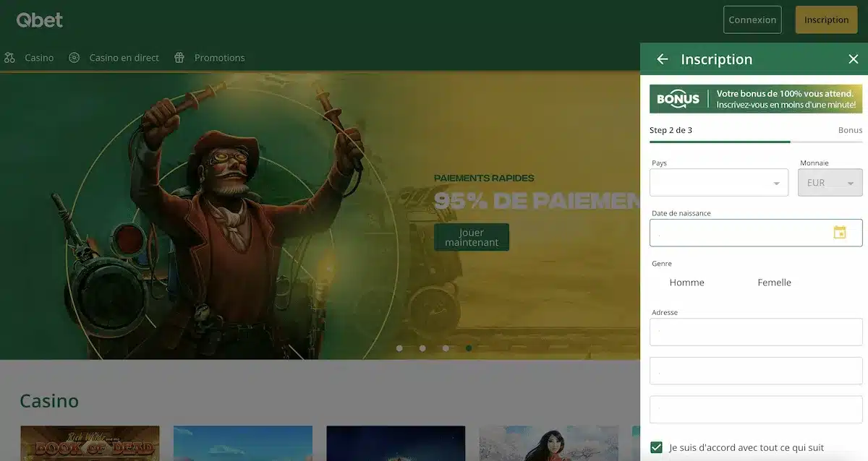Select the Femelle gender option
The height and width of the screenshot is (461, 868).
tap(774, 283)
